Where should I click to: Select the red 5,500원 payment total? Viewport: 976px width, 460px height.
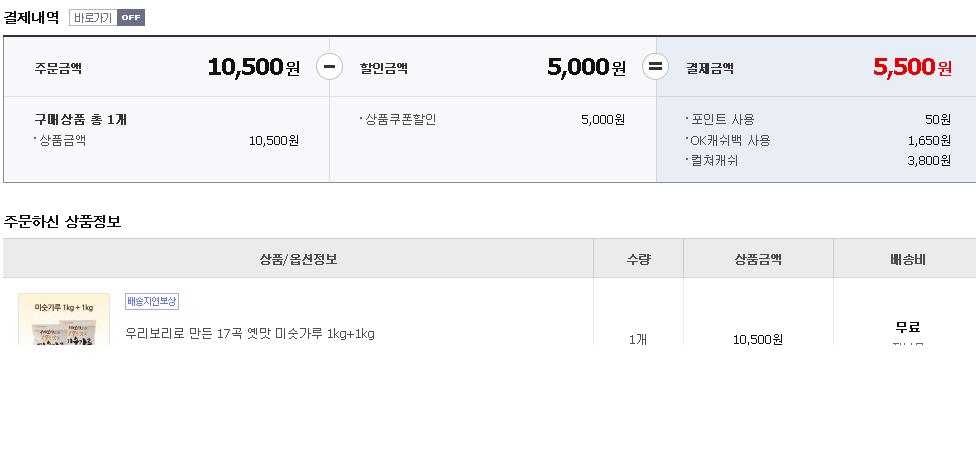pos(911,67)
